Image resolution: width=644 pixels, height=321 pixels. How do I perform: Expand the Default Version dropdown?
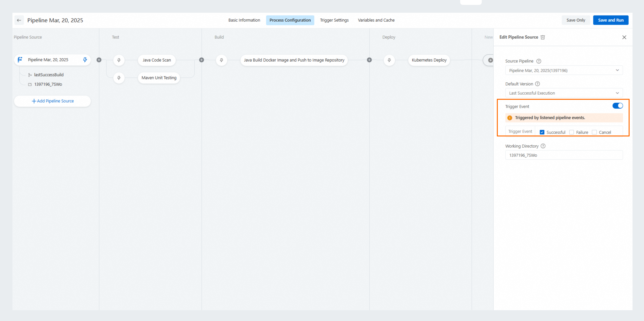[564, 93]
